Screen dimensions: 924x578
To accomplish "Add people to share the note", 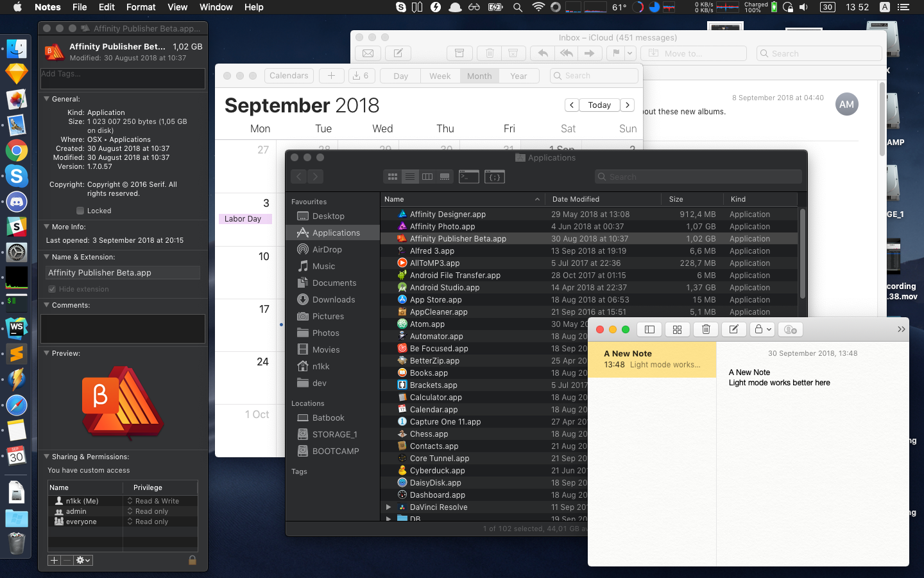I will coord(790,329).
